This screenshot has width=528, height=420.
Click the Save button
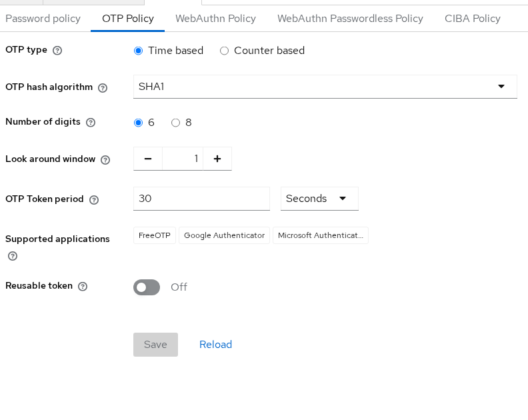(x=155, y=345)
